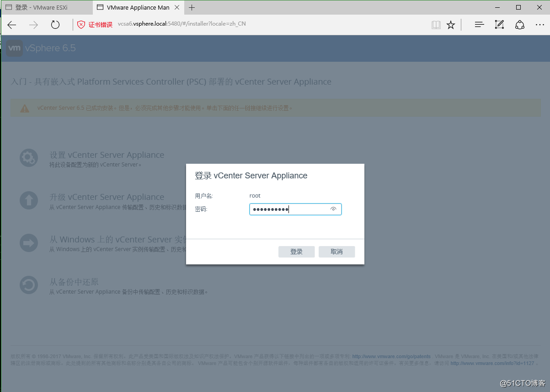This screenshot has height=392, width=550.
Task: Open the vmware.com/info?id=1127 link
Action: (492, 364)
